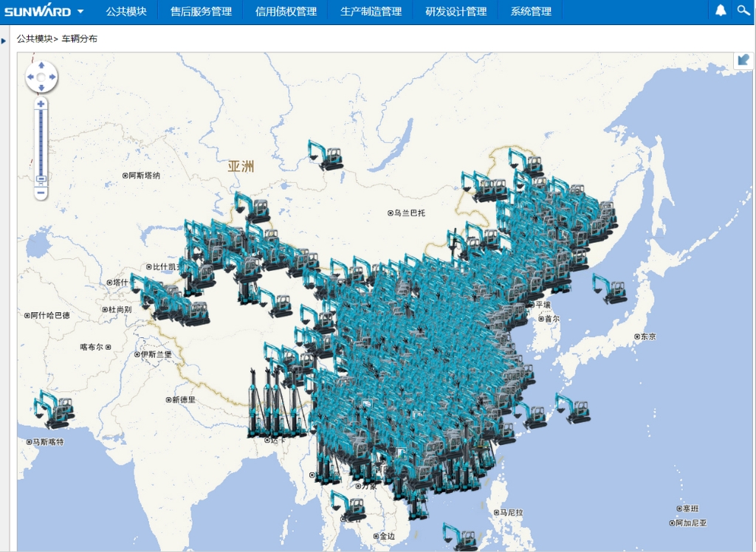Pan the map left with the west arrow
756x552 pixels.
tap(30, 77)
